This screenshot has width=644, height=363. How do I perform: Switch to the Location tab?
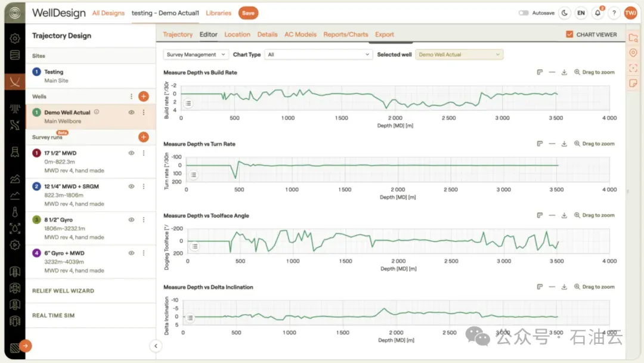(x=237, y=35)
